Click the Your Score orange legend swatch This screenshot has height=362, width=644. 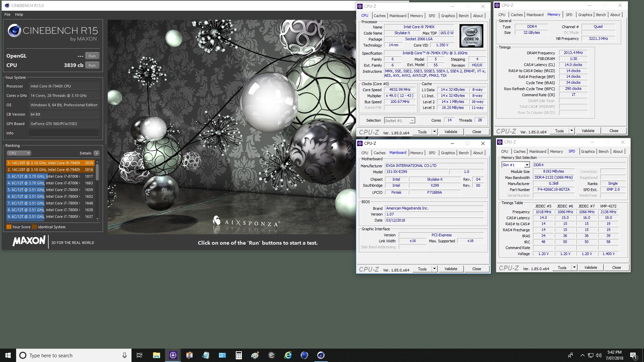click(9, 227)
